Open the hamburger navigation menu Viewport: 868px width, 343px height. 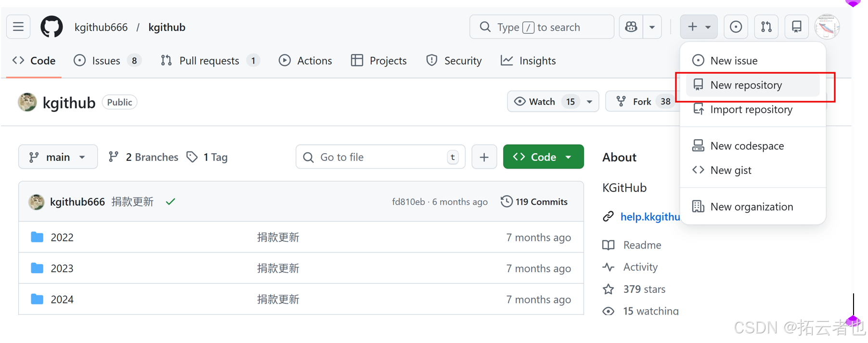(x=18, y=27)
